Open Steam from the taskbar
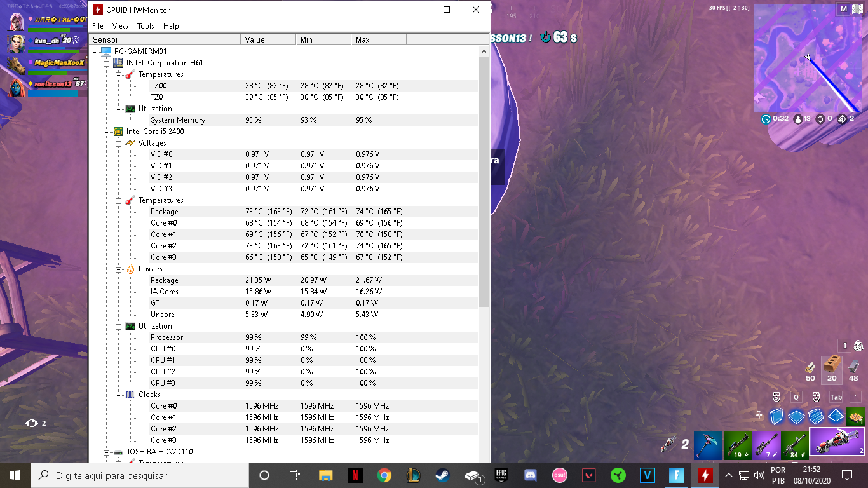The height and width of the screenshot is (488, 868). coord(442,475)
